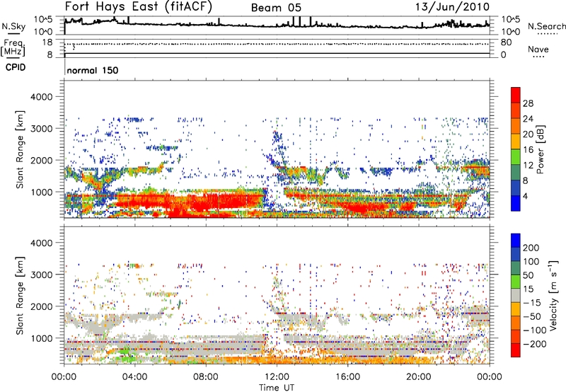This screenshot has width=566, height=392.
Task: Click the date '13/Jun/2010'
Action: click(x=452, y=7)
